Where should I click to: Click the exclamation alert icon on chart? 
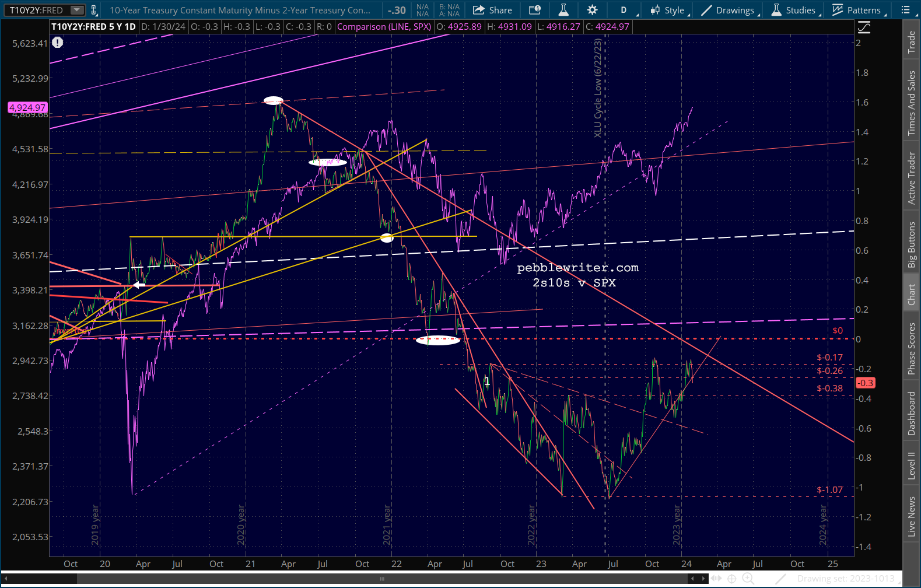pyautogui.click(x=57, y=43)
